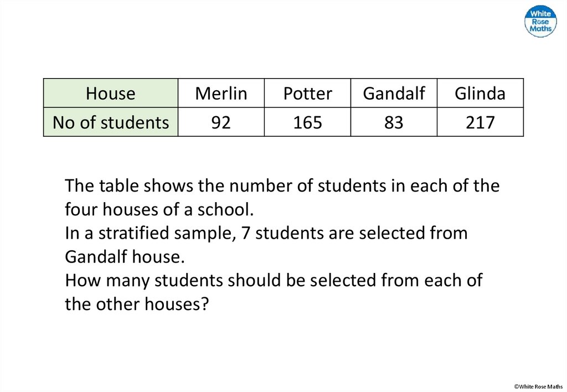Click the sentence starting "In a stratified sample"

(266, 233)
